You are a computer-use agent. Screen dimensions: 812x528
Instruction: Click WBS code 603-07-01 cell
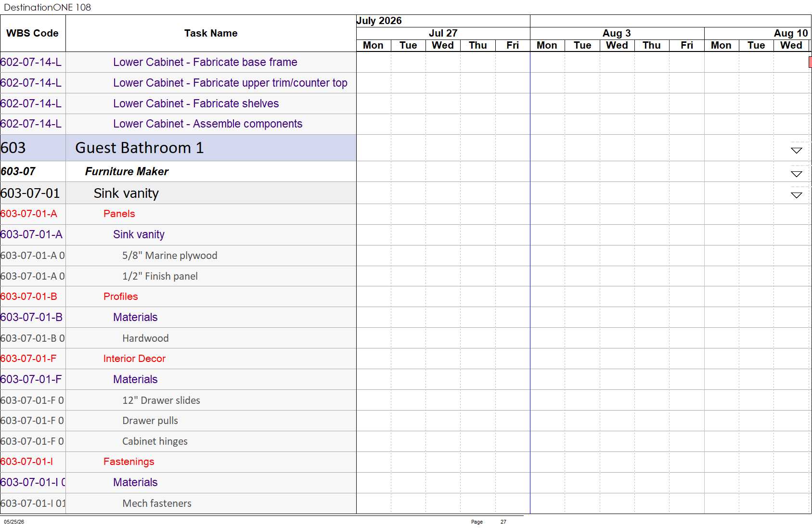point(33,193)
